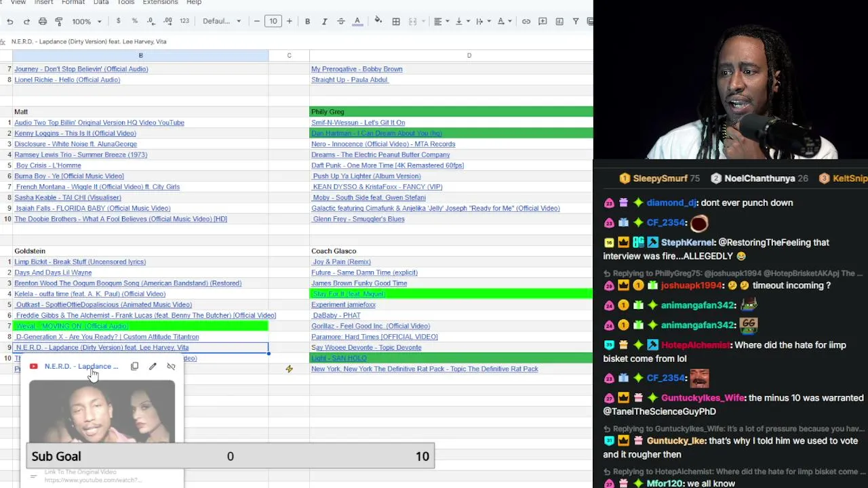The image size is (868, 488).
Task: Insert a comment from the toolbar
Action: (542, 22)
